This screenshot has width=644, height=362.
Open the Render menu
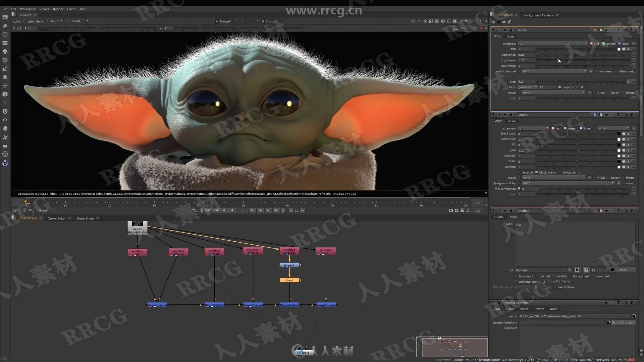pos(58,9)
